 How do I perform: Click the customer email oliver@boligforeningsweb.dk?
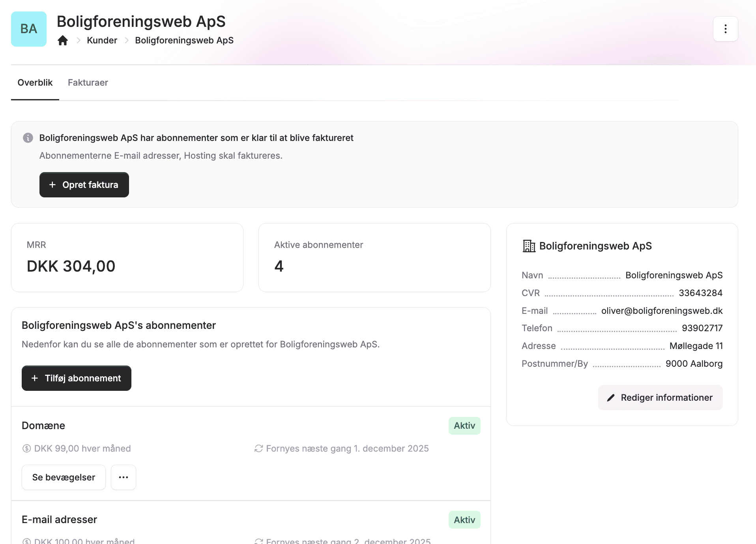pos(662,311)
